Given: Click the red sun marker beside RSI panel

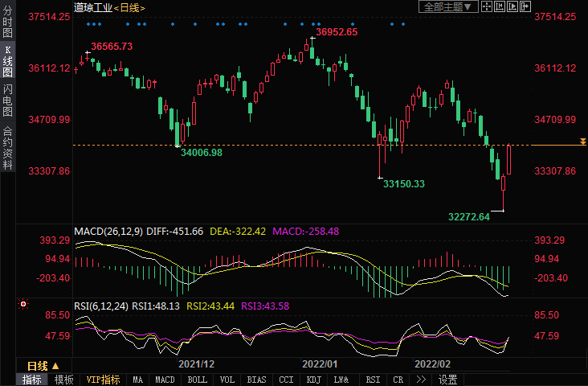Looking at the screenshot, I should pyautogui.click(x=22, y=305).
